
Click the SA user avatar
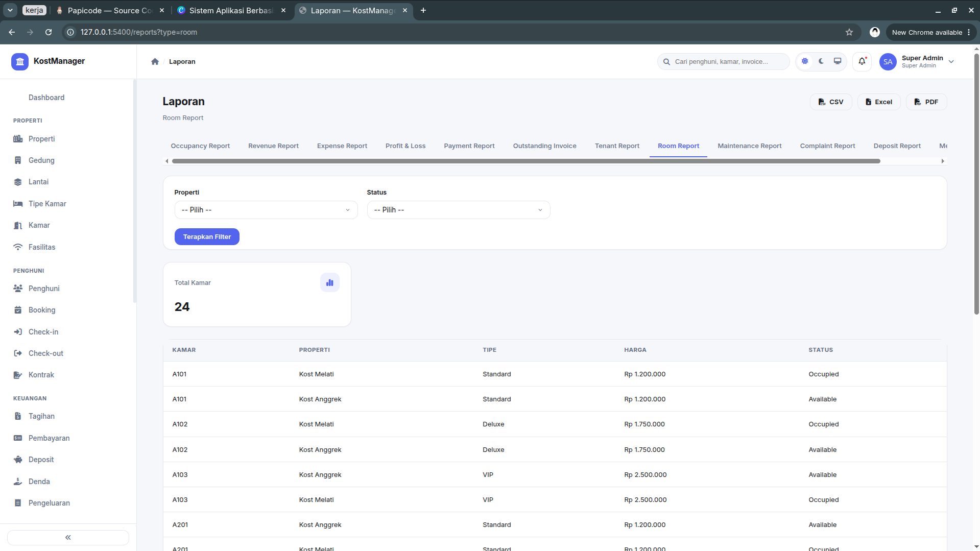pyautogui.click(x=888, y=62)
